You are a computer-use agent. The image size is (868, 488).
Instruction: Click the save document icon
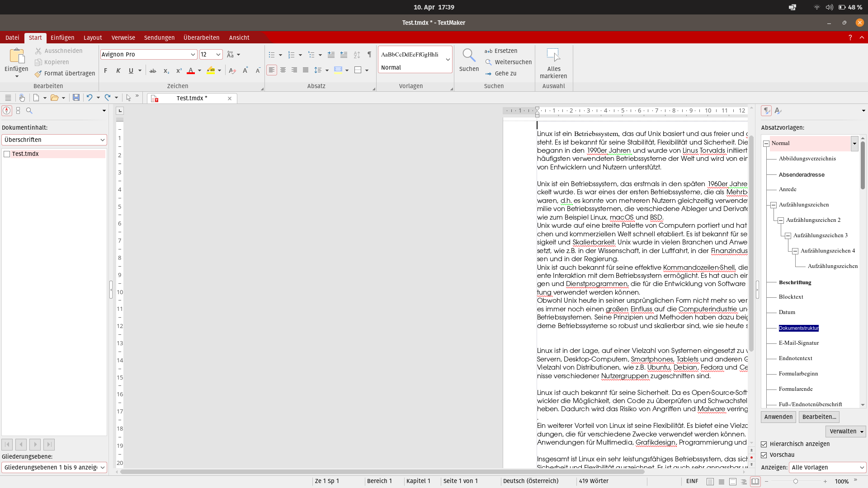click(76, 98)
